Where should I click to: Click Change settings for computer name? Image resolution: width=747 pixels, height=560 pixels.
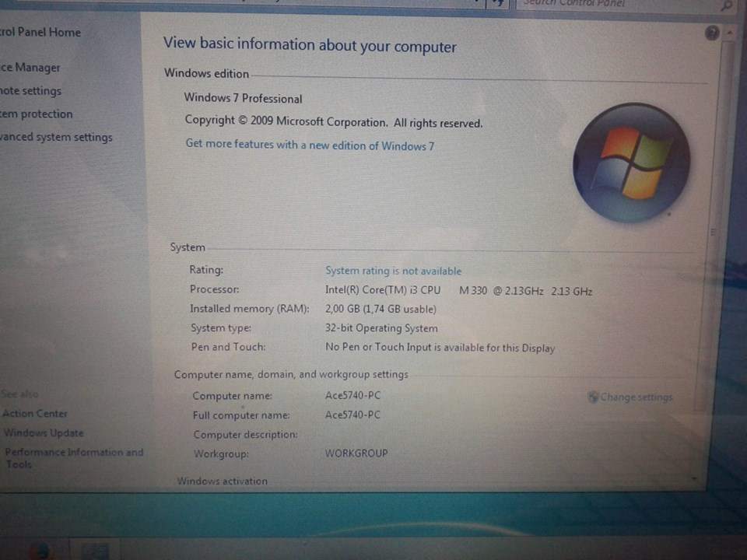click(636, 397)
